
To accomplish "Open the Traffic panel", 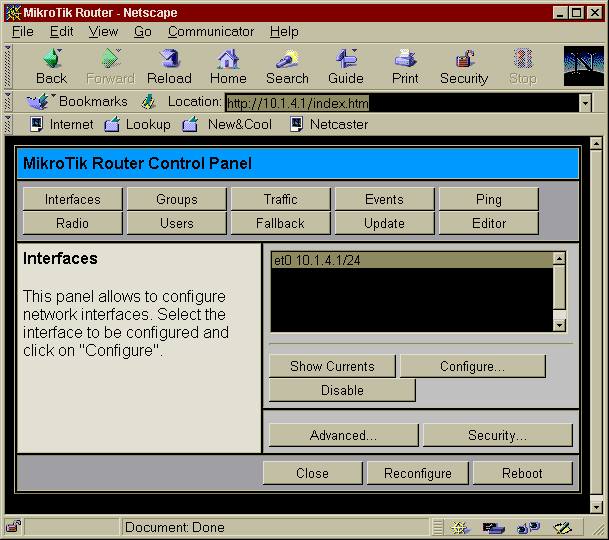I will pos(281,199).
